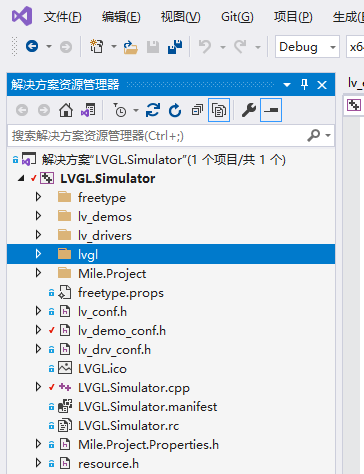Expand the lv_demos folder
This screenshot has width=364, height=474.
[x=38, y=216]
